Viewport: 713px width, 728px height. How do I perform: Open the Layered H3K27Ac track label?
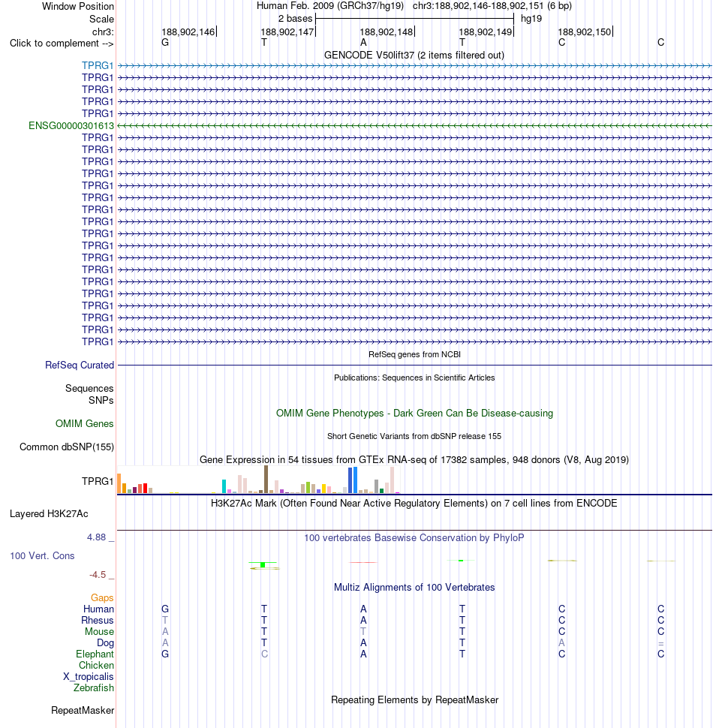[x=49, y=513]
